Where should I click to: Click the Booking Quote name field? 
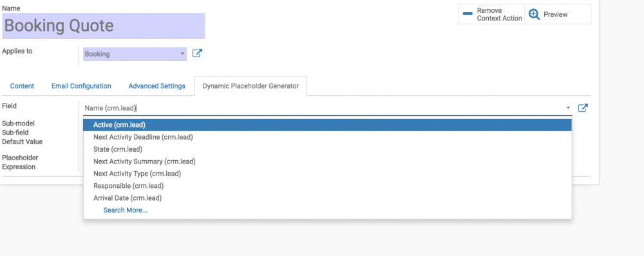[x=104, y=26]
